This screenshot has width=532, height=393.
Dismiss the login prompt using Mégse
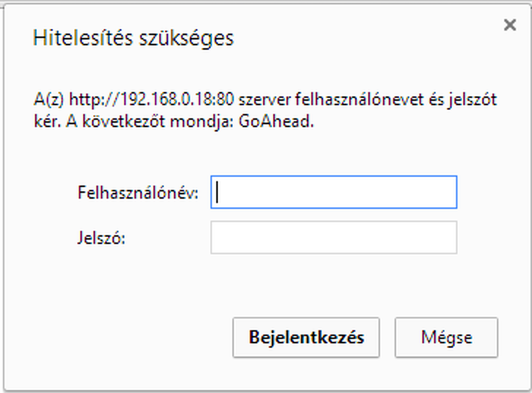446,337
